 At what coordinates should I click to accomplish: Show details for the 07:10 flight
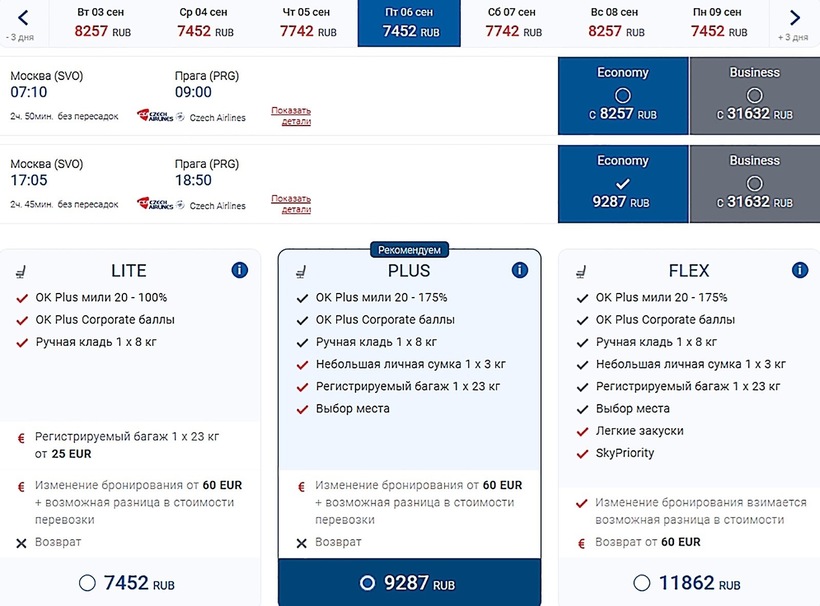pyautogui.click(x=290, y=116)
